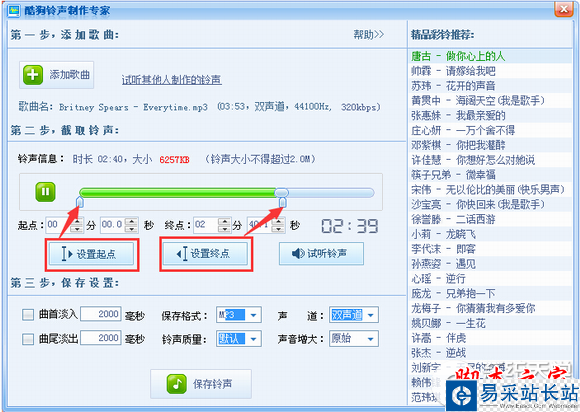580x412 pixels.
Task: Select 许嵩 - 伴虎 in the list
Action: click(x=490, y=338)
